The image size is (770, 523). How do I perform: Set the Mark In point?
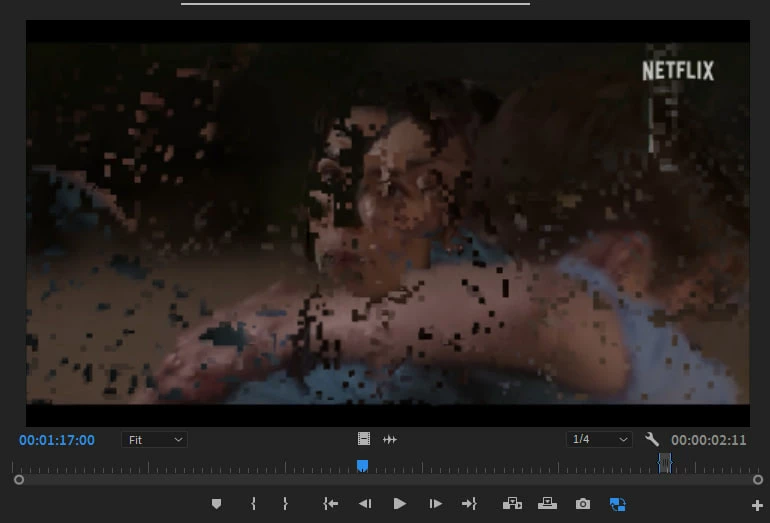click(x=253, y=503)
